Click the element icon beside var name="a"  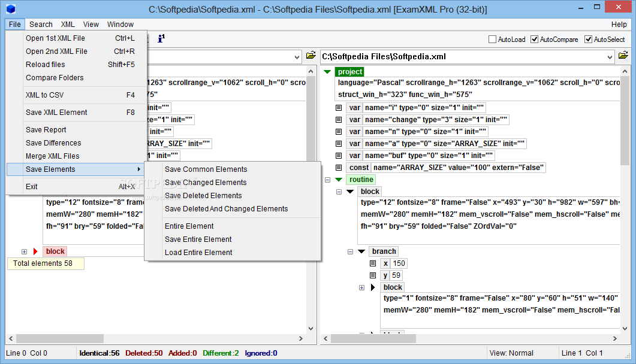339,144
